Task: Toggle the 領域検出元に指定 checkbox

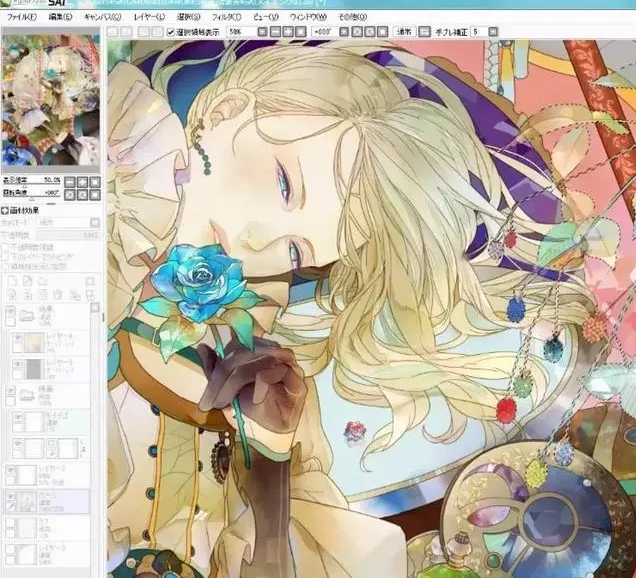Action: 5,266
